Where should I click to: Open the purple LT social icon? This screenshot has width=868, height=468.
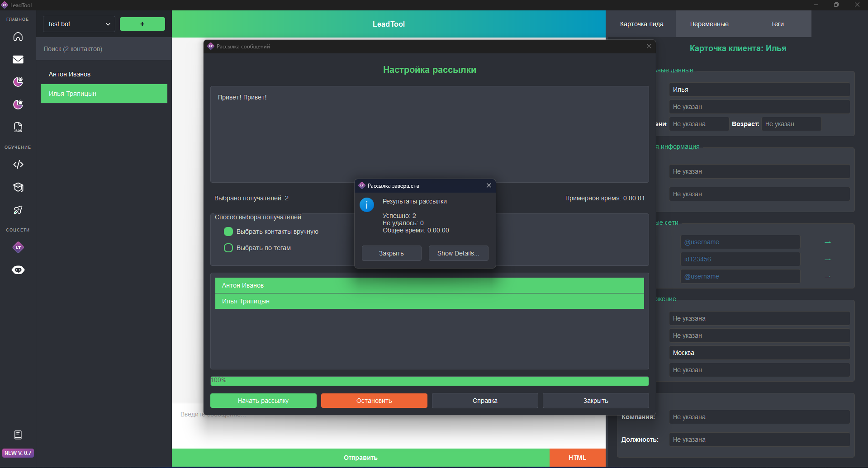click(x=18, y=247)
